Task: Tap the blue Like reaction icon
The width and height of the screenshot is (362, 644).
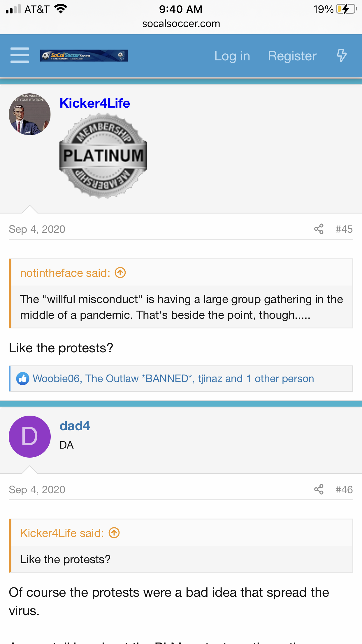Action: [23, 379]
